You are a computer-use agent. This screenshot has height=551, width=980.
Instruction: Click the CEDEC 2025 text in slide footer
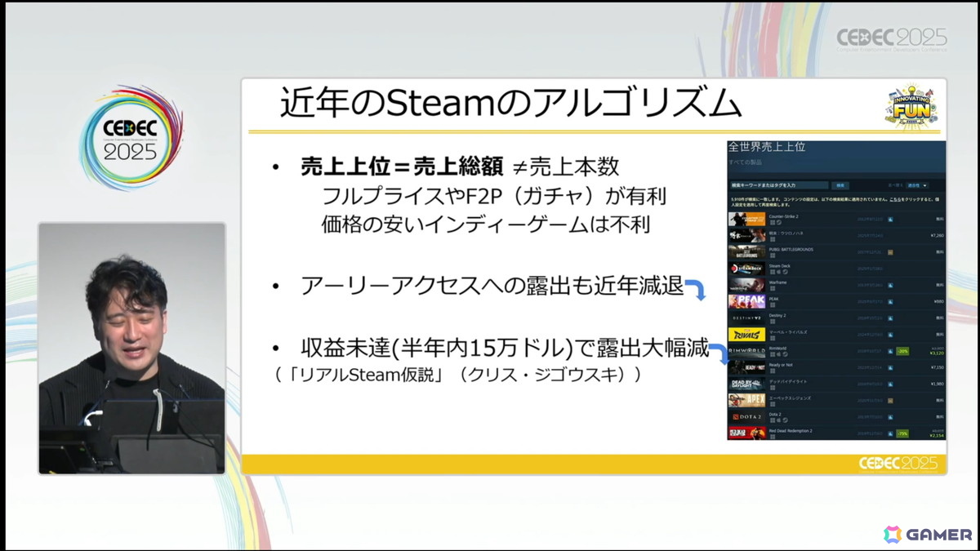coord(900,464)
